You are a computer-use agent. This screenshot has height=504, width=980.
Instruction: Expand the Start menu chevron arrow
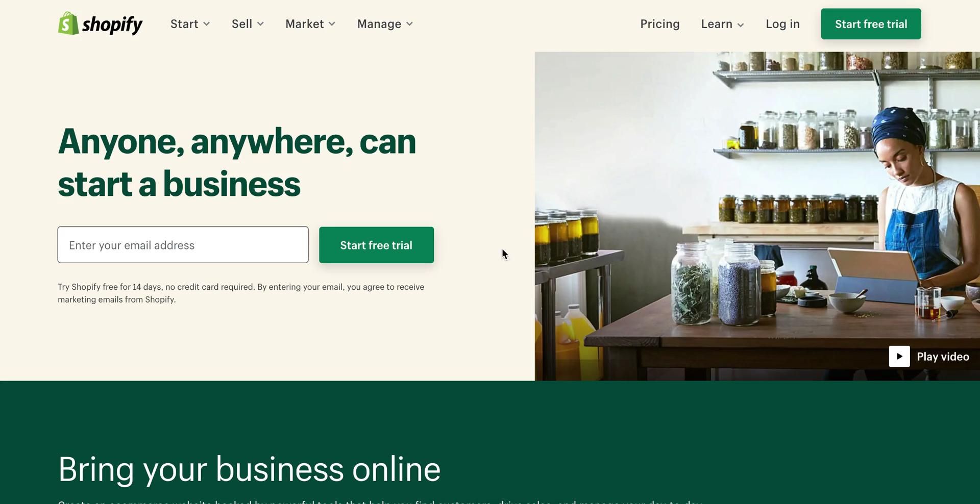click(x=207, y=24)
